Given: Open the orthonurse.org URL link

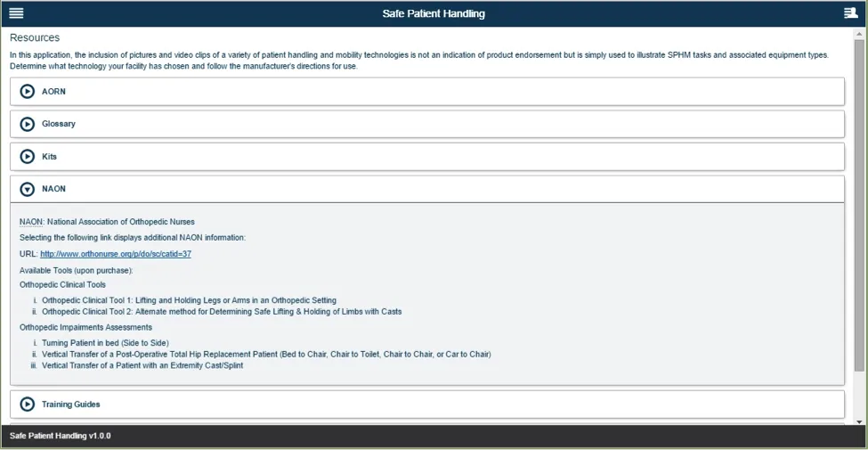Looking at the screenshot, I should click(x=116, y=254).
